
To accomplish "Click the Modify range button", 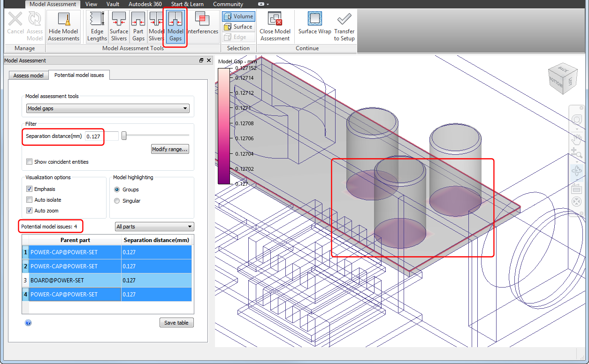I will 170,149.
